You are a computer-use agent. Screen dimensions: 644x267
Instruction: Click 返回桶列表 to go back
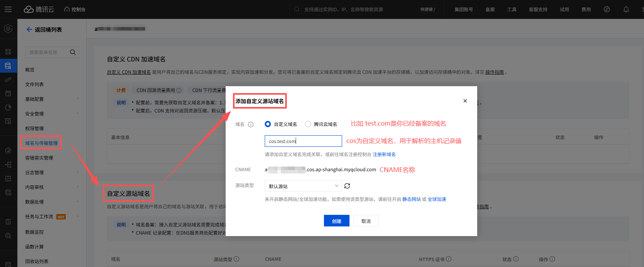click(48, 29)
